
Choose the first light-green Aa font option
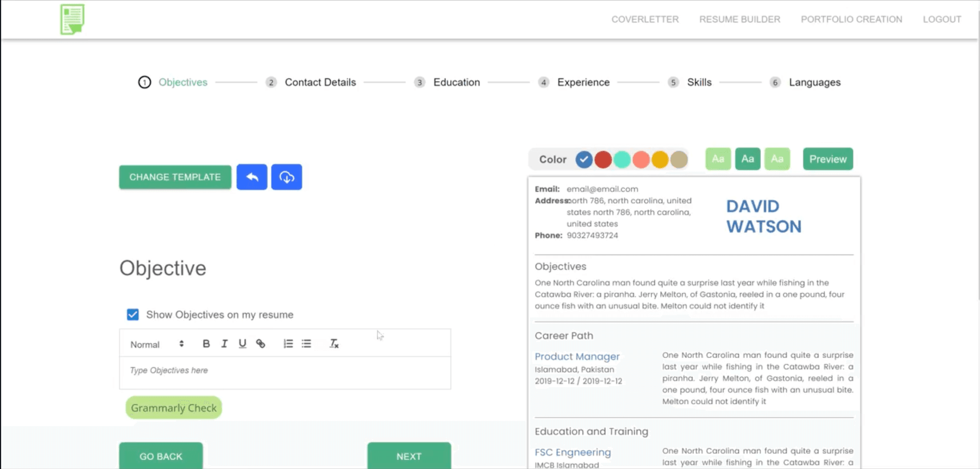[718, 159]
